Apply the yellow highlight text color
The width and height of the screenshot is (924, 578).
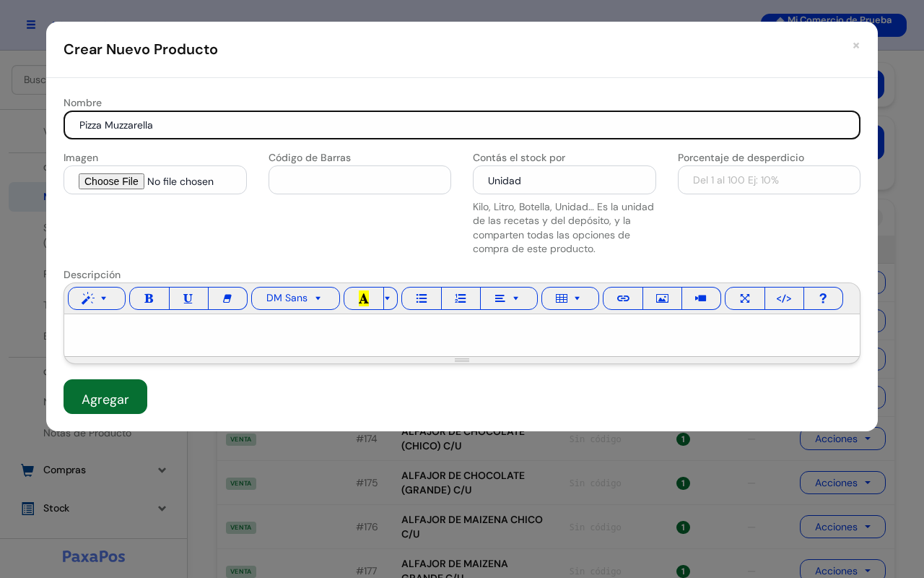pyautogui.click(x=364, y=298)
